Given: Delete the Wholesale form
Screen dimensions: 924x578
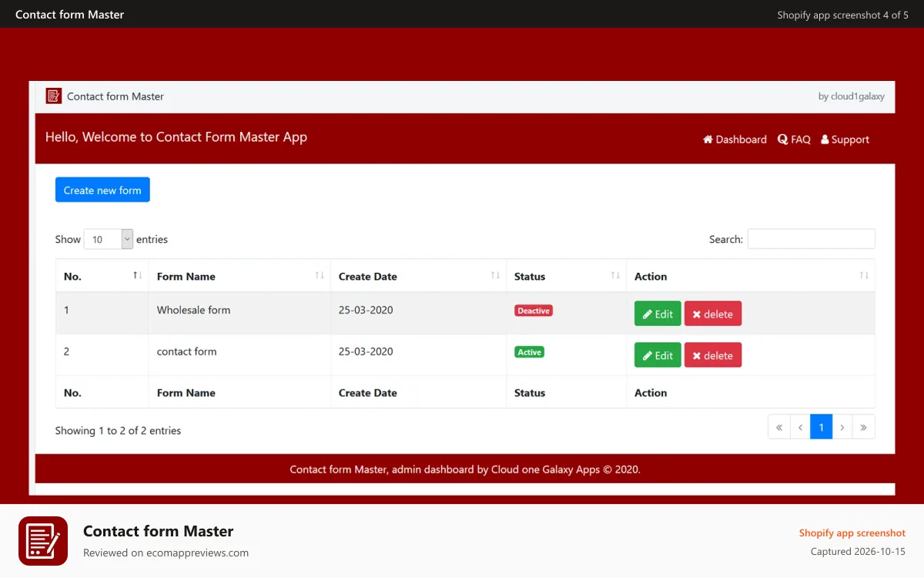Looking at the screenshot, I should click(713, 314).
